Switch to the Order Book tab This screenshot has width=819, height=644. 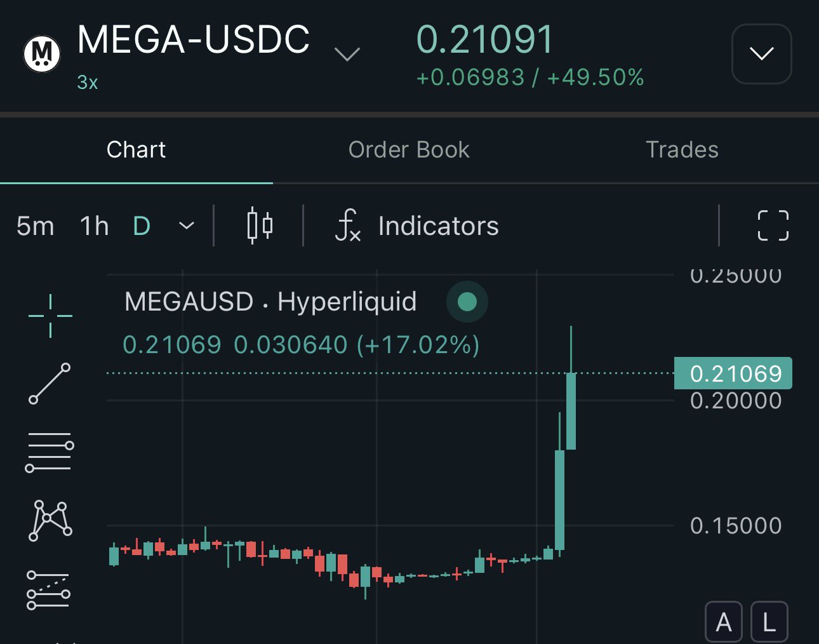pyautogui.click(x=409, y=150)
